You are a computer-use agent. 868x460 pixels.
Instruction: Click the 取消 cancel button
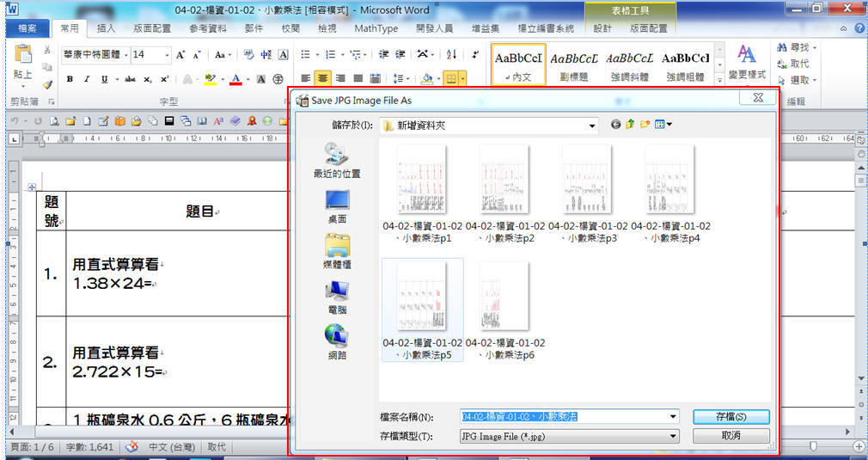click(x=730, y=436)
